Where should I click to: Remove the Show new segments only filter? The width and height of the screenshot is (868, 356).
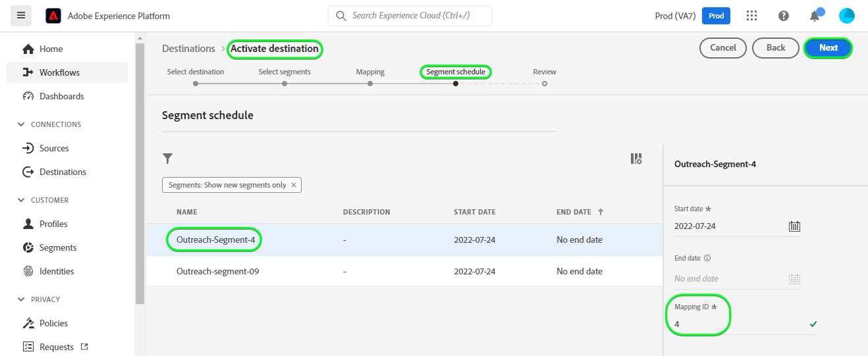[294, 185]
